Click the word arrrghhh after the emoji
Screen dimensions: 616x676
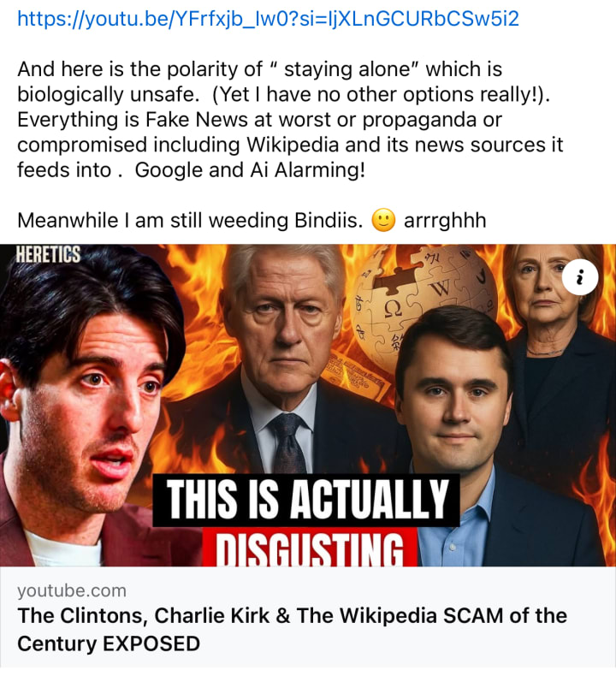[x=445, y=220]
